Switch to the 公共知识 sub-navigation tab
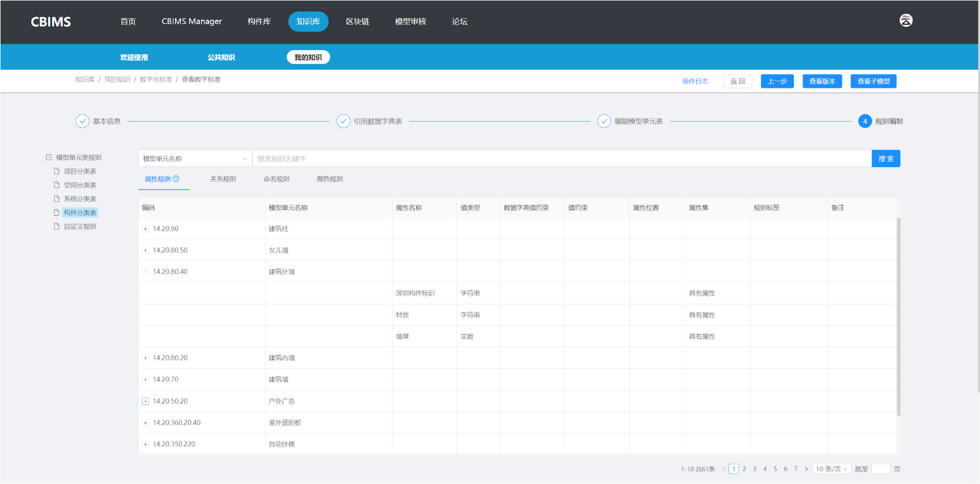Image resolution: width=980 pixels, height=484 pixels. 221,57
